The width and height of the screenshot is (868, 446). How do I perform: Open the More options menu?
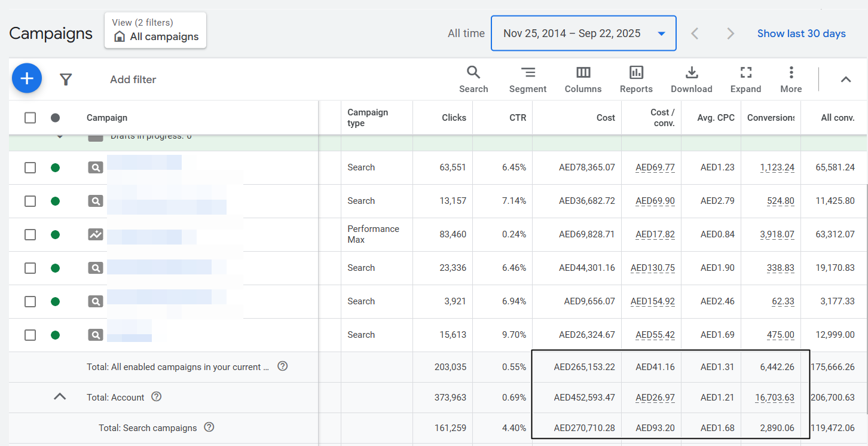pyautogui.click(x=791, y=80)
